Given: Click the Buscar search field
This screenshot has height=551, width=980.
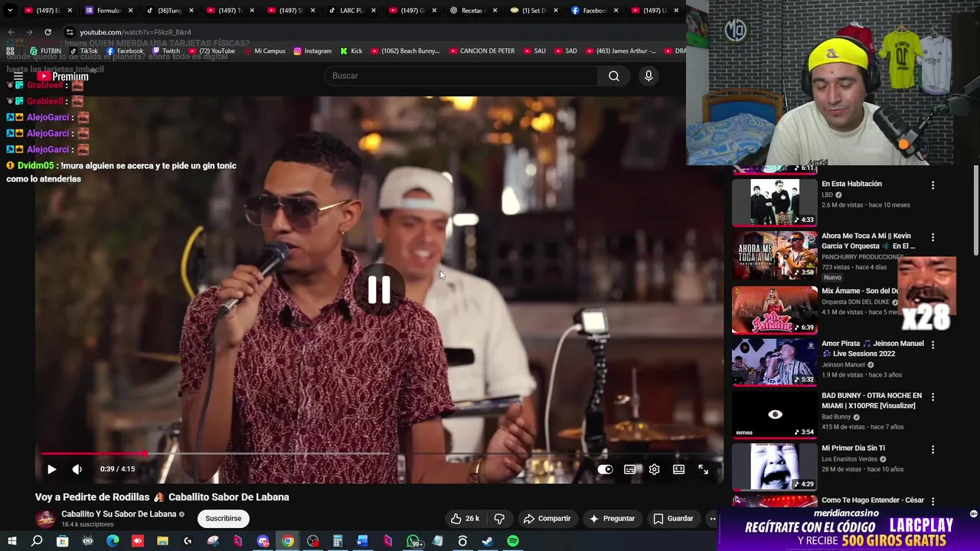Looking at the screenshot, I should pyautogui.click(x=462, y=76).
